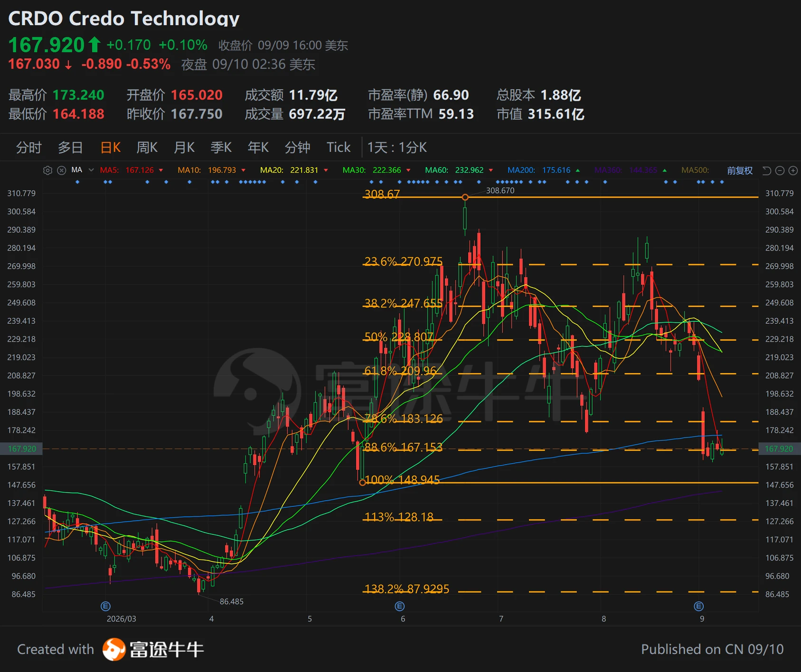Click the undo/reset chart view icon
Viewport: 801px width, 672px height.
click(x=766, y=170)
